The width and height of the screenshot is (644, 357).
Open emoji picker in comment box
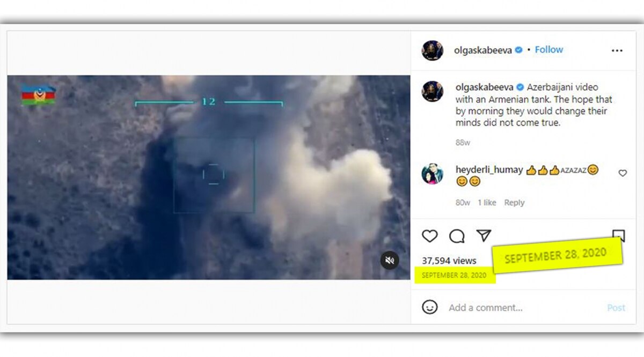[429, 307]
